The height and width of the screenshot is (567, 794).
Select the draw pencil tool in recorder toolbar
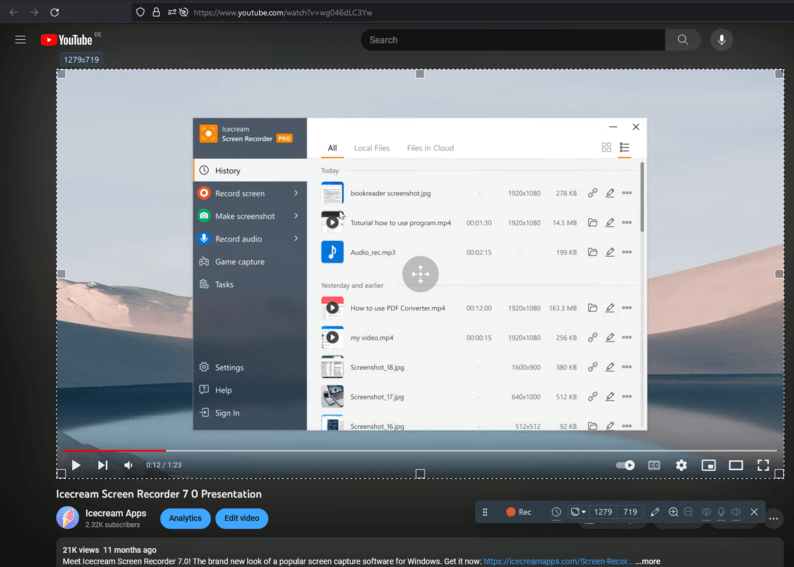coord(655,512)
